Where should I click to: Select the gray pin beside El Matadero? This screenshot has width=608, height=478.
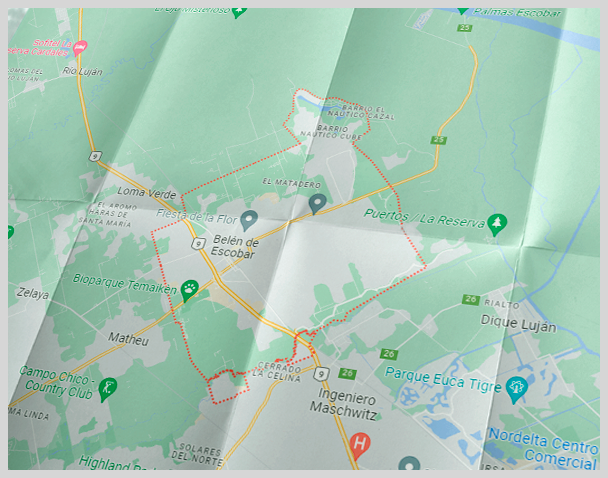(x=318, y=203)
